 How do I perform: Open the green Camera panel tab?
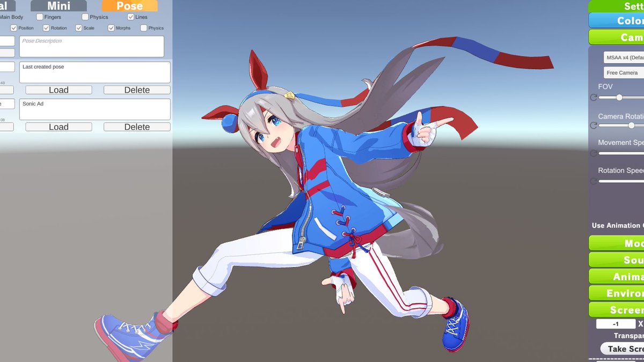point(617,37)
